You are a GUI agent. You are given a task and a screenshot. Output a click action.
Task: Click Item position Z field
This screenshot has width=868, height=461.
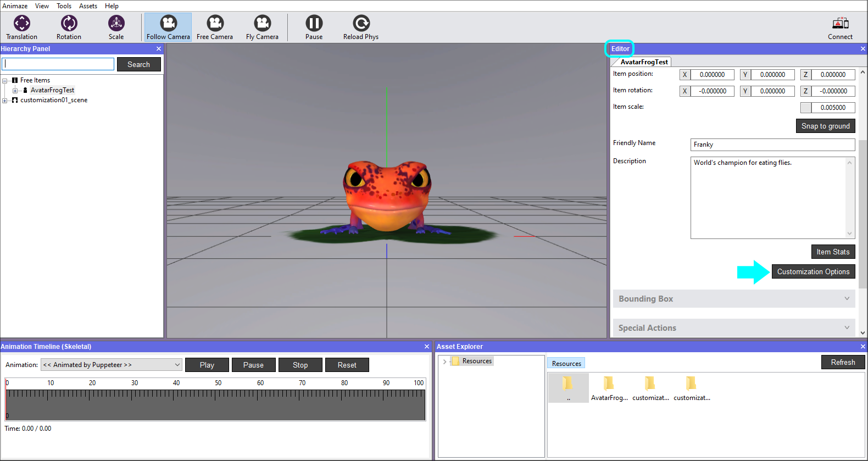pos(833,75)
